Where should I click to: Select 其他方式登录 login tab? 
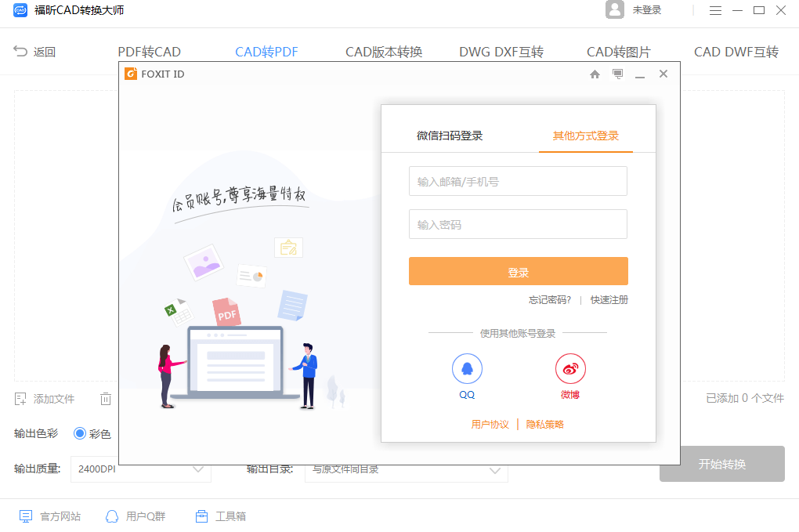pyautogui.click(x=585, y=136)
